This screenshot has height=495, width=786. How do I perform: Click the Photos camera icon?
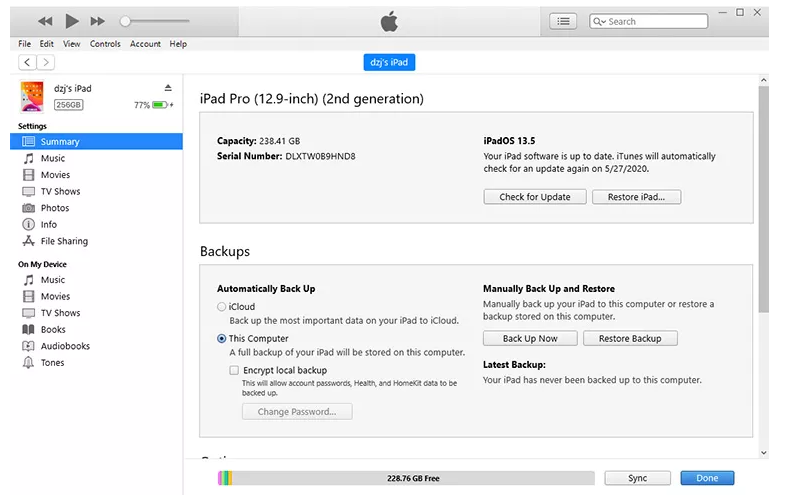tap(29, 208)
